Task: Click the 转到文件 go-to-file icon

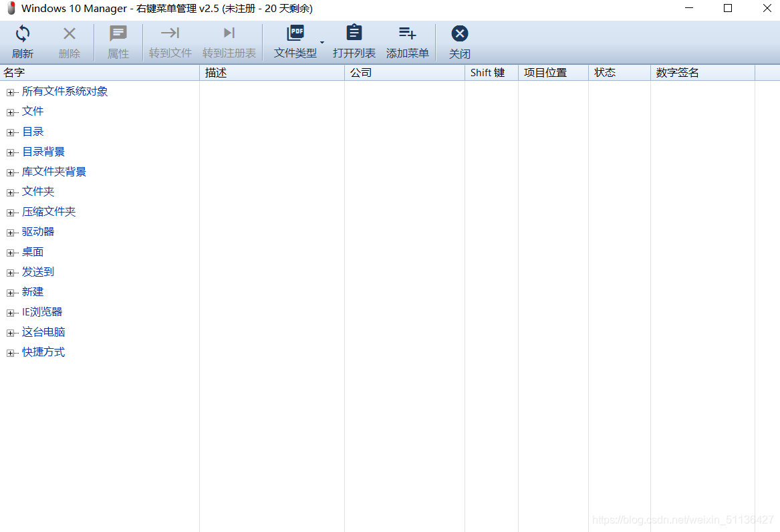Action: [x=170, y=33]
